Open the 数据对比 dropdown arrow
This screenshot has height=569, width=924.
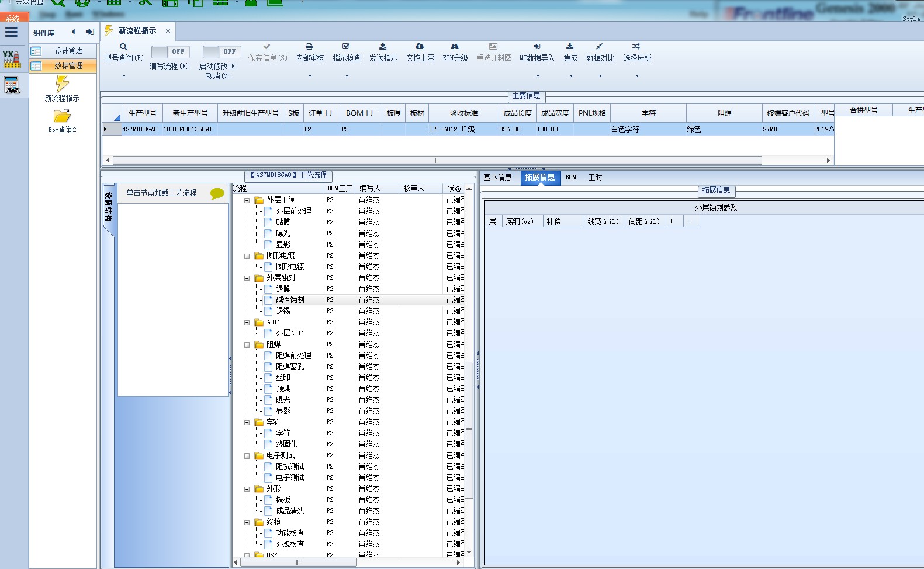click(600, 76)
